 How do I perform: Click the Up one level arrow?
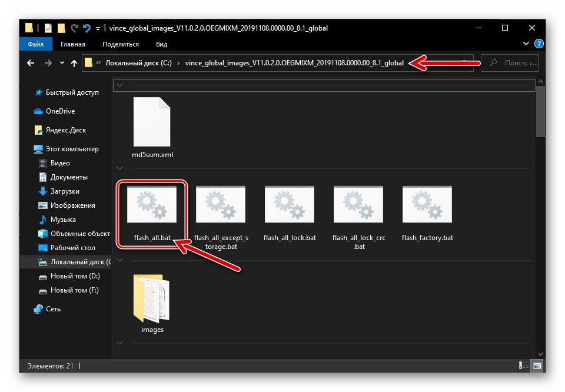click(x=73, y=63)
